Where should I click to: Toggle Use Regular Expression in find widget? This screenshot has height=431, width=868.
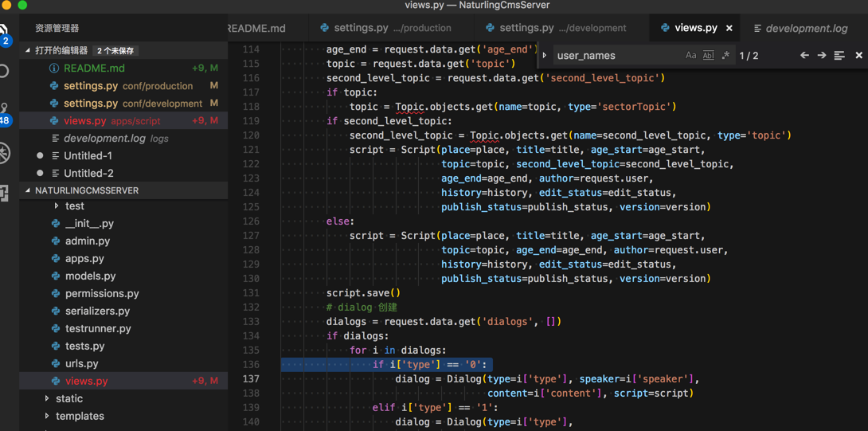click(725, 56)
